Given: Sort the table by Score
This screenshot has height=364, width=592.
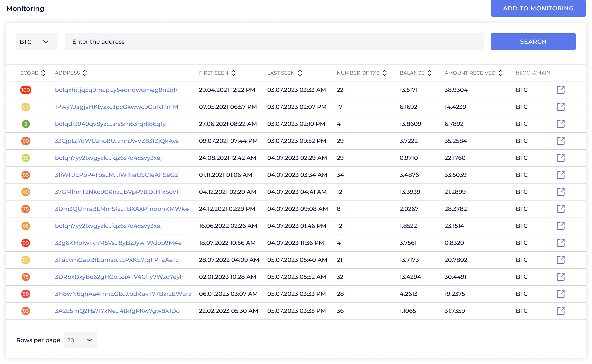Looking at the screenshot, I should pos(43,73).
